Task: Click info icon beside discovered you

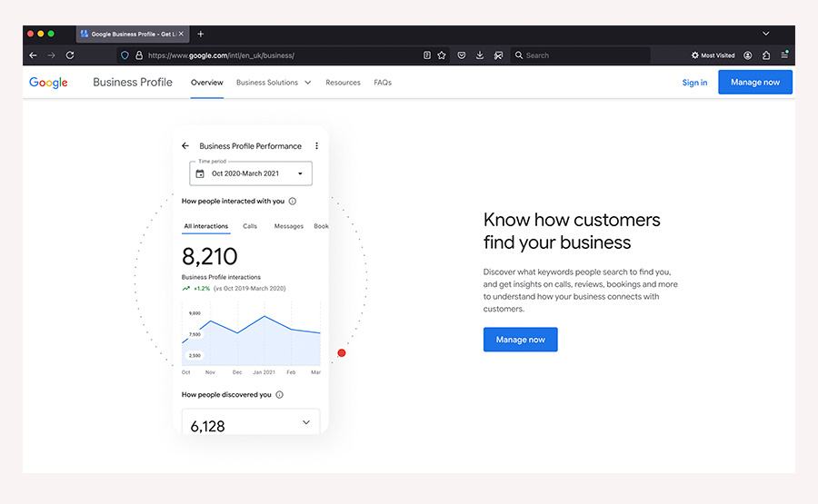Action: click(280, 394)
